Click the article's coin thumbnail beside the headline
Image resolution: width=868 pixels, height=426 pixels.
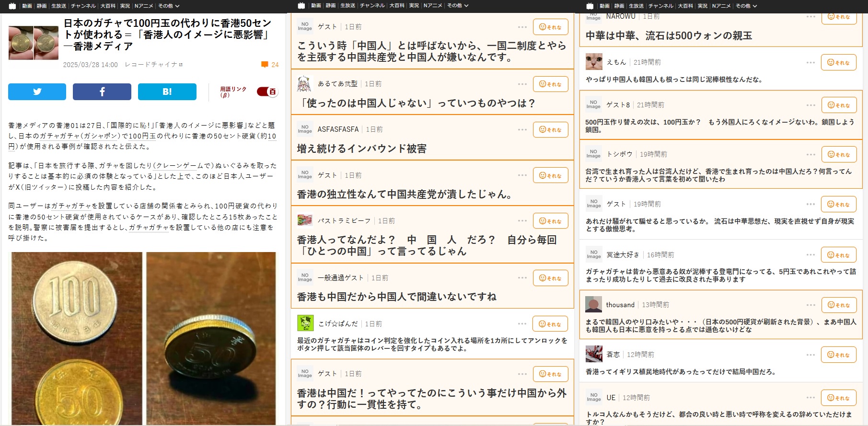click(33, 43)
